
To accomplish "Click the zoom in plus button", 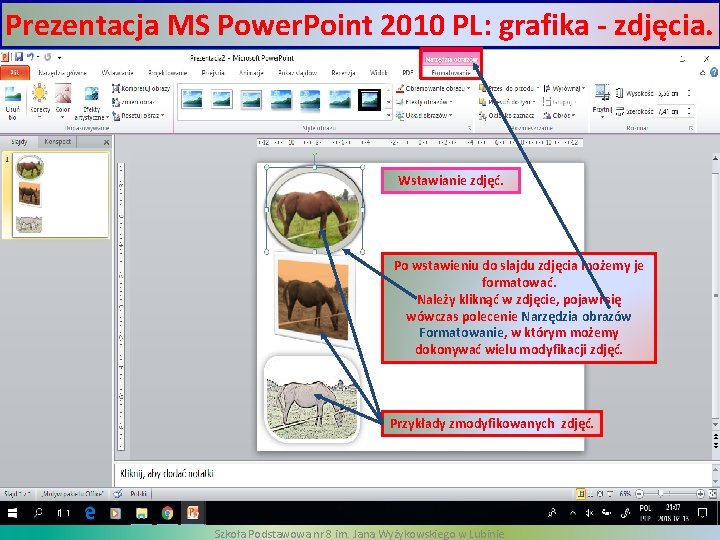I will click(700, 494).
